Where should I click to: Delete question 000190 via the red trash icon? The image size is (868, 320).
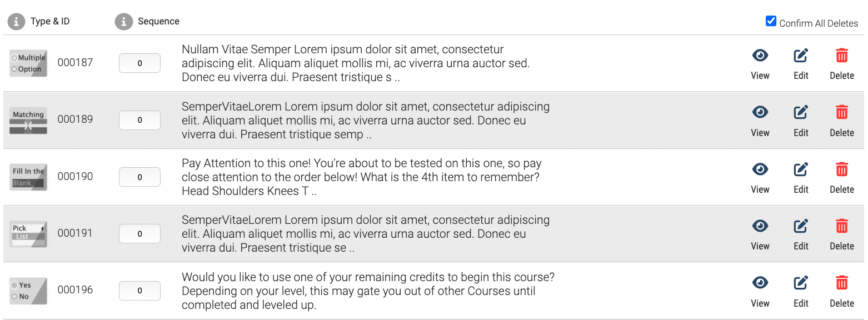click(842, 169)
